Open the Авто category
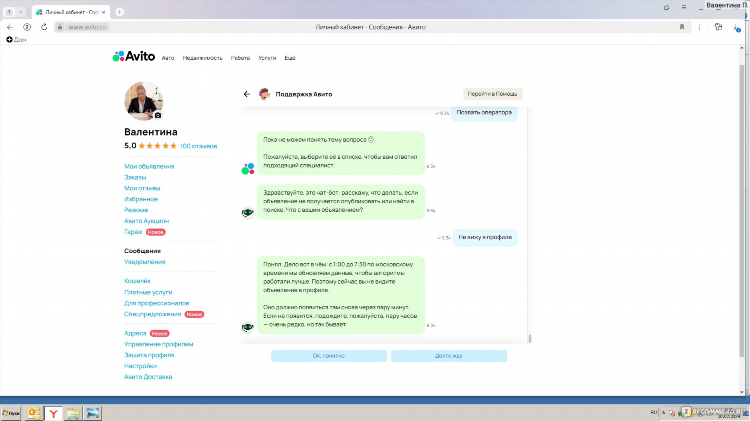750x421 pixels. 168,58
